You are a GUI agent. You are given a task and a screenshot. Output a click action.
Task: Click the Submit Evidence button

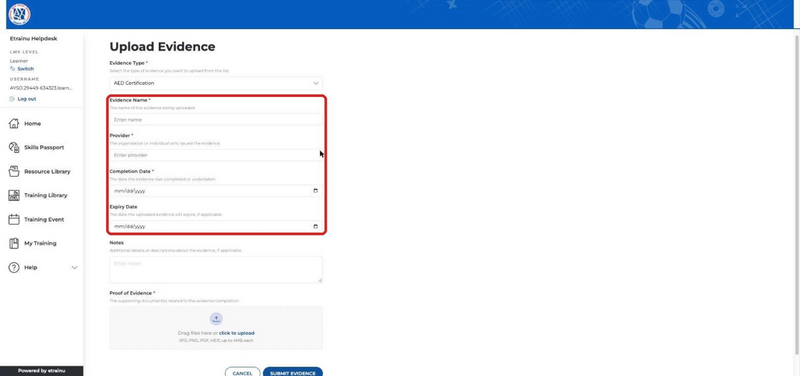pos(293,373)
